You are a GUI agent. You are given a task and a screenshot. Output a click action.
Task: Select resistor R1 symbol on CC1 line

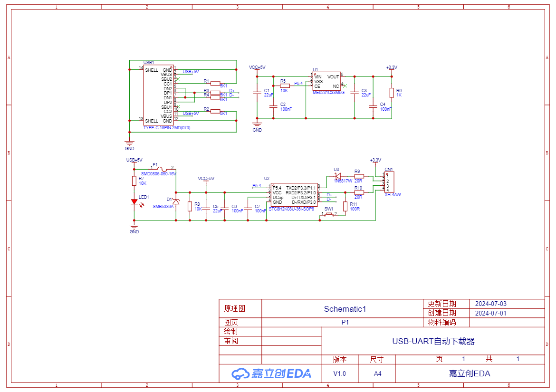(215, 83)
